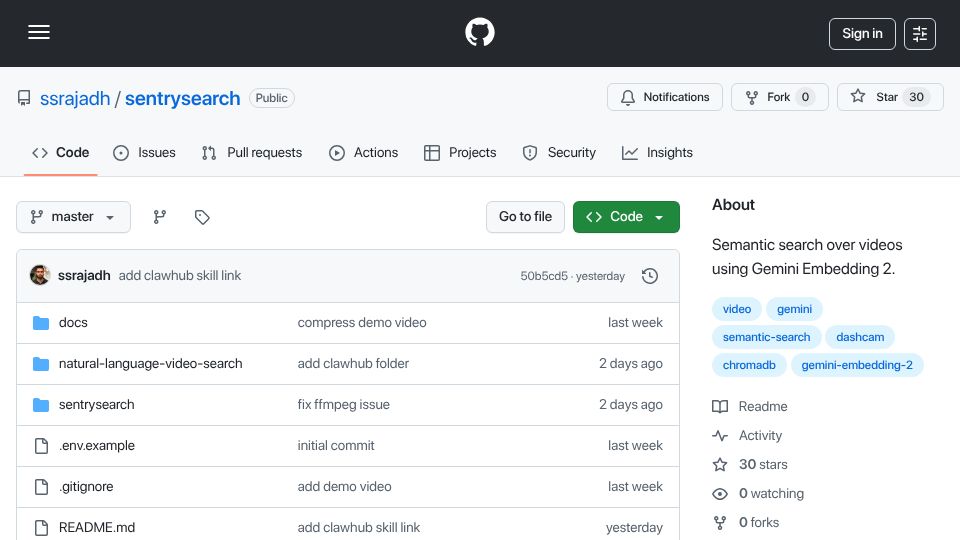Select the chromadb topic tag

tap(749, 366)
